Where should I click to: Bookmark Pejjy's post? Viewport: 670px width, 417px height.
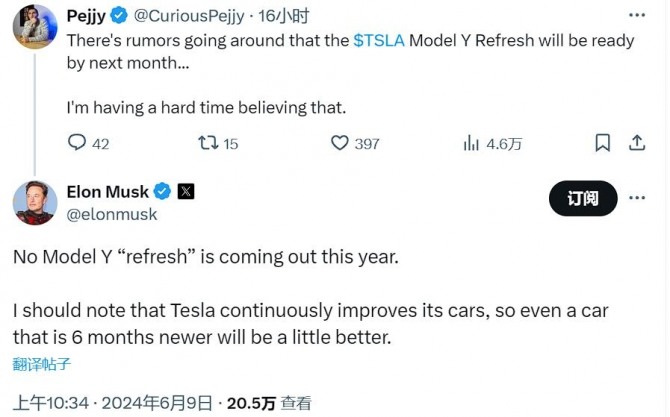click(602, 143)
